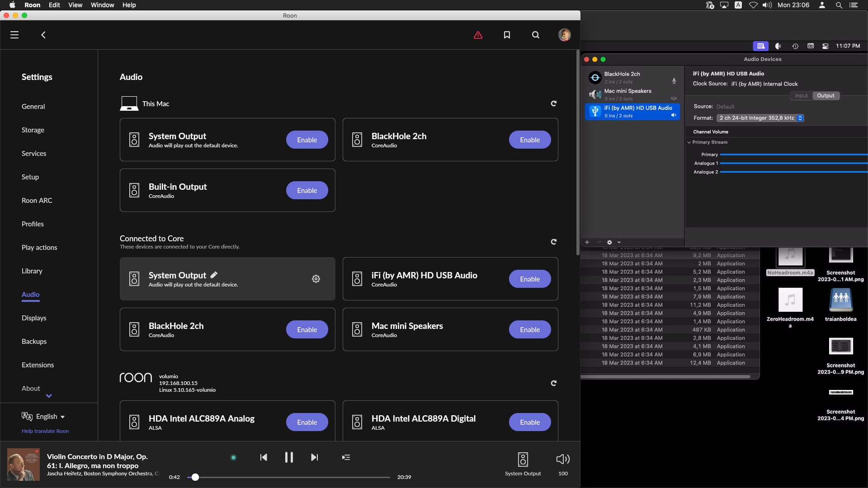Screen dimensions: 868x488
Task: Switch to Output tab in Audio Devices
Action: [826, 96]
